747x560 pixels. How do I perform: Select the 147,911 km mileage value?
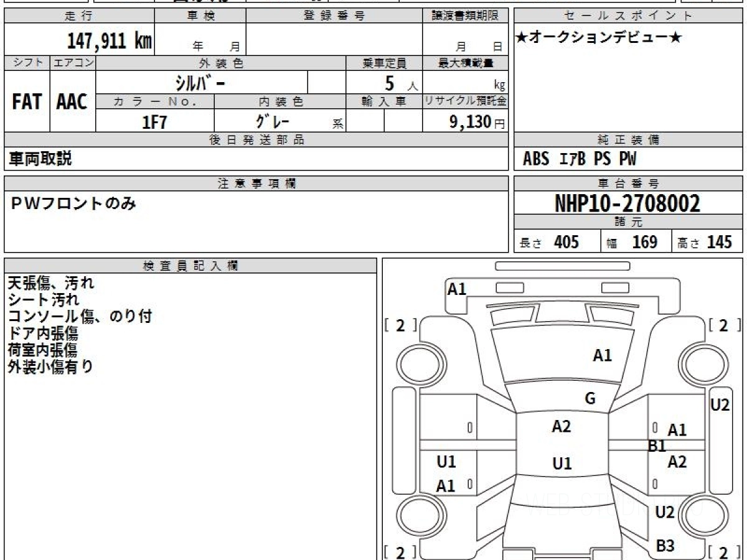109,41
